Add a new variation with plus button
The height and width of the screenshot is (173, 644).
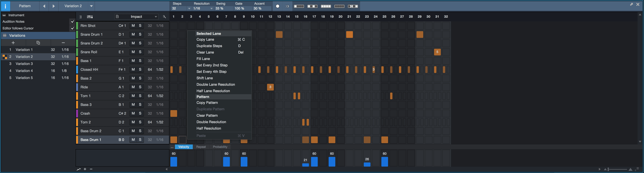[x=13, y=43]
